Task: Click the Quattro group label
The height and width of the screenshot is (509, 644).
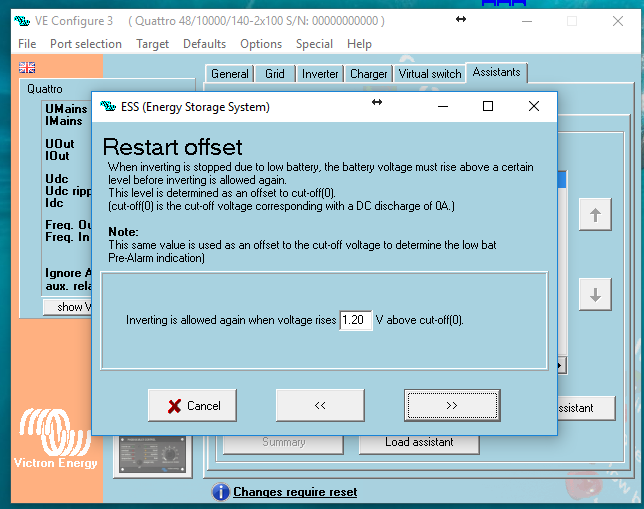Action: click(45, 89)
